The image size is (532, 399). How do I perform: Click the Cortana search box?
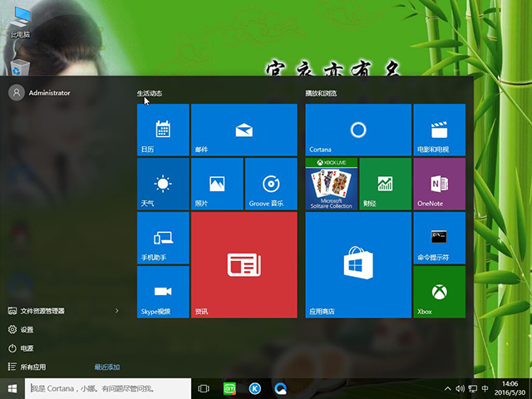pyautogui.click(x=108, y=388)
